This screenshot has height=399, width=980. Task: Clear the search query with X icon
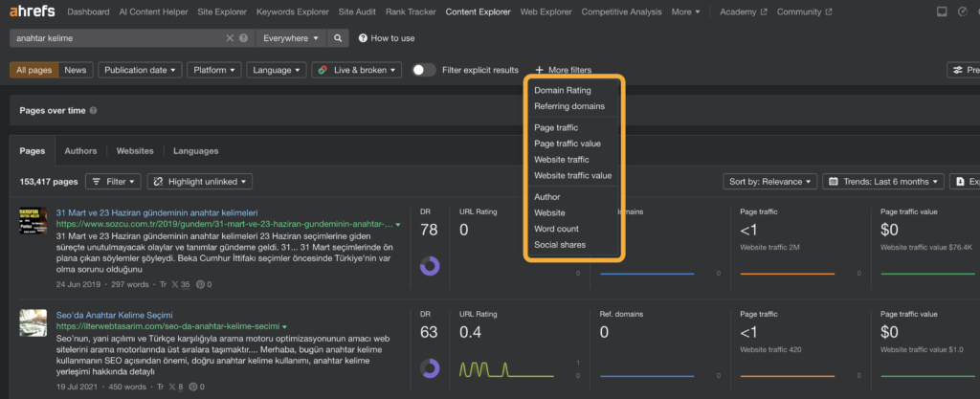(x=230, y=38)
